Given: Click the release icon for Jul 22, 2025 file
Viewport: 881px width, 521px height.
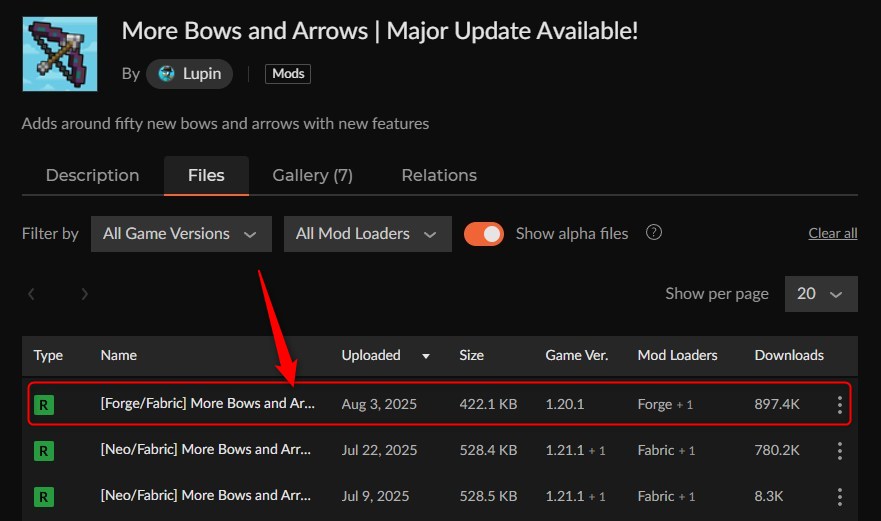Looking at the screenshot, I should pyautogui.click(x=44, y=451).
